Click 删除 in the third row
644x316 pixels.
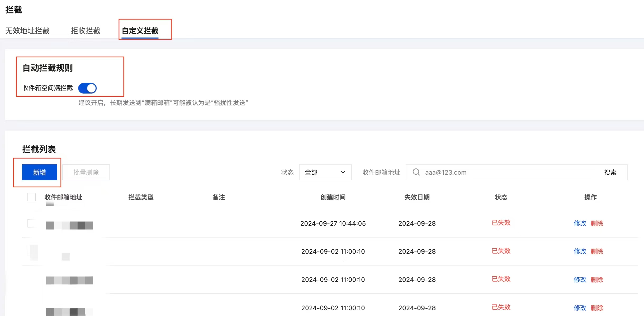597,280
